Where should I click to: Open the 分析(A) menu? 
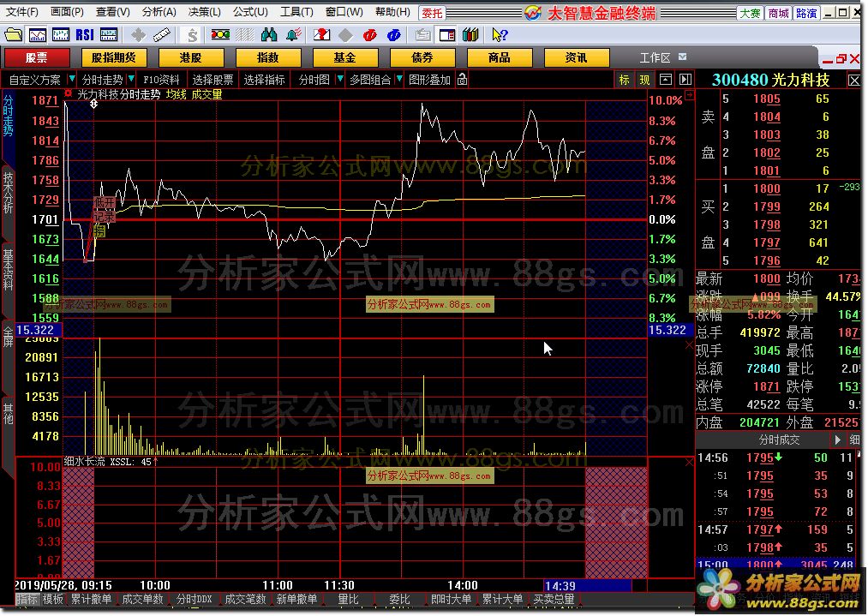159,12
